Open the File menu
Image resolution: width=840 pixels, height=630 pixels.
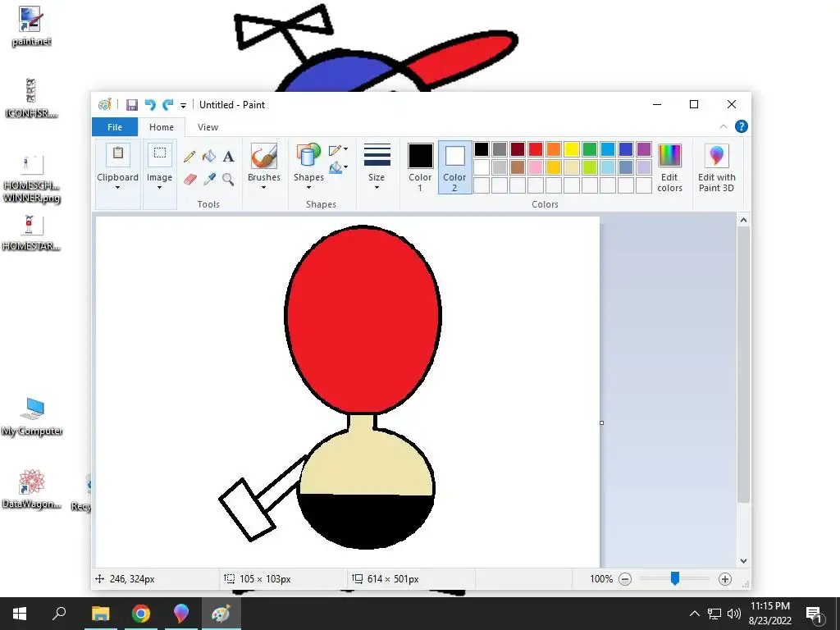pyautogui.click(x=115, y=127)
